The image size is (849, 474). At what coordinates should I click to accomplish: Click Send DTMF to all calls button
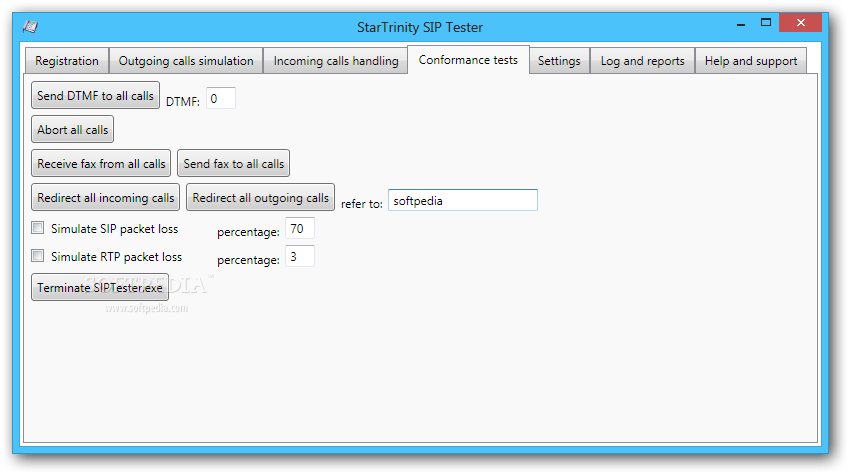95,95
